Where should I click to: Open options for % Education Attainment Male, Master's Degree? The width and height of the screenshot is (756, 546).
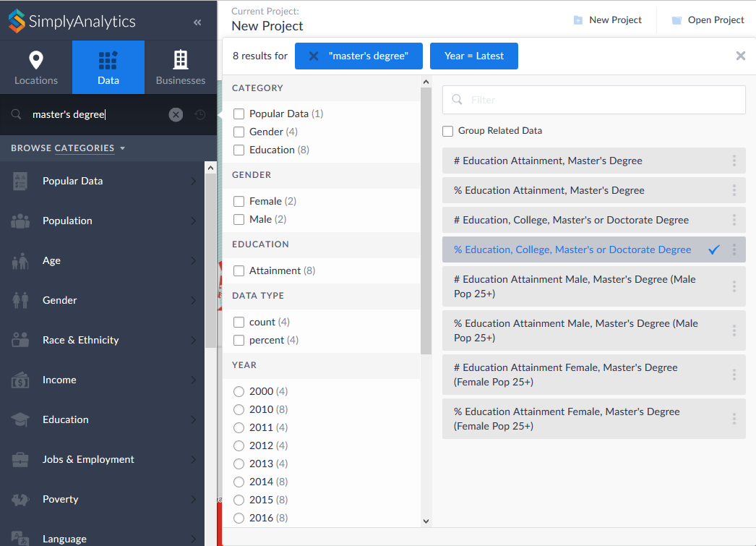click(x=734, y=330)
